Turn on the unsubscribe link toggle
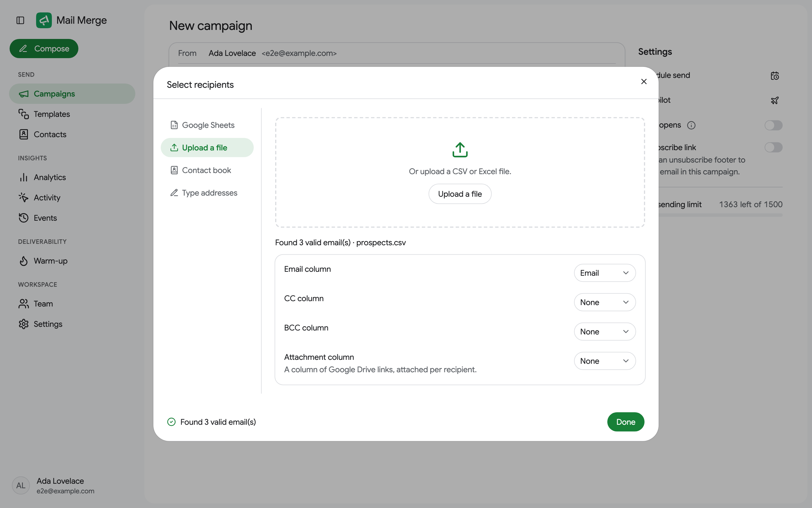Screen dimensions: 812x508 pyautogui.click(x=773, y=147)
